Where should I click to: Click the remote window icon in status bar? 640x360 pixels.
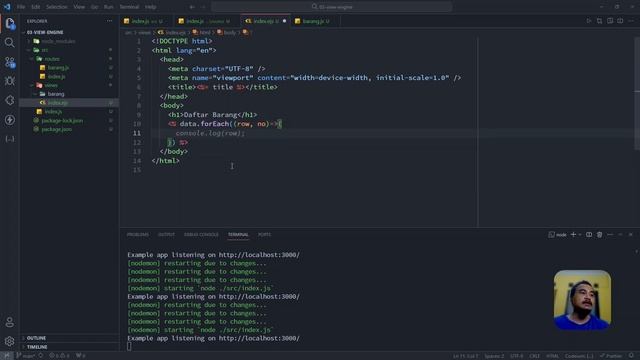(7, 356)
